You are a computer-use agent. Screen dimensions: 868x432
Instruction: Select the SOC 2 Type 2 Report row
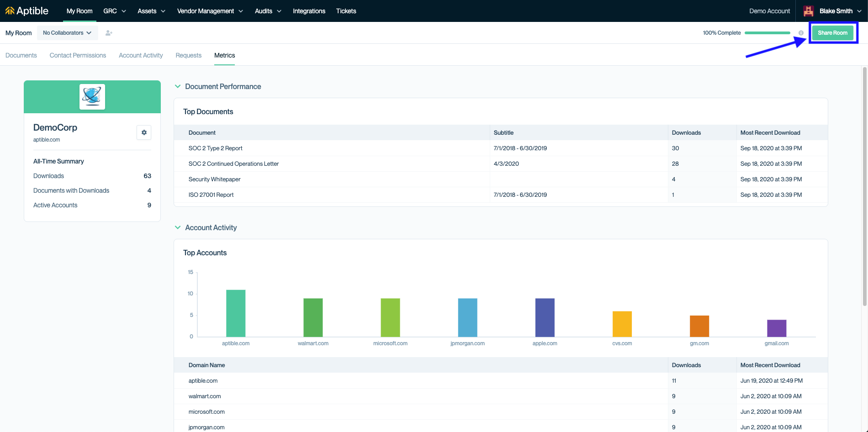pyautogui.click(x=501, y=148)
